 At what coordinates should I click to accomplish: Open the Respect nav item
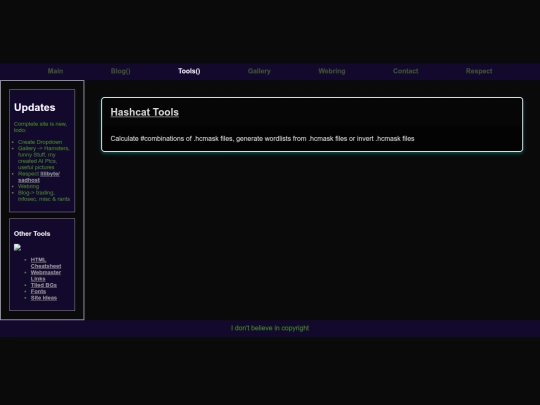point(479,71)
